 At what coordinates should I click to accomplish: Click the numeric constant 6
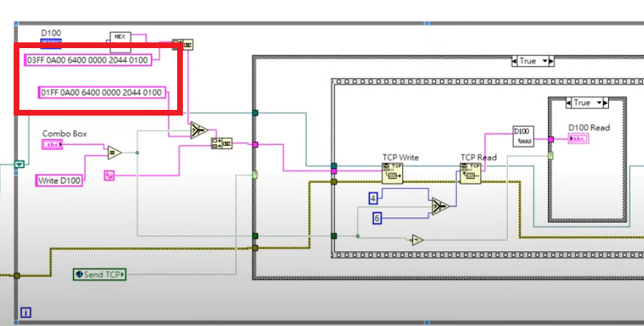click(377, 218)
